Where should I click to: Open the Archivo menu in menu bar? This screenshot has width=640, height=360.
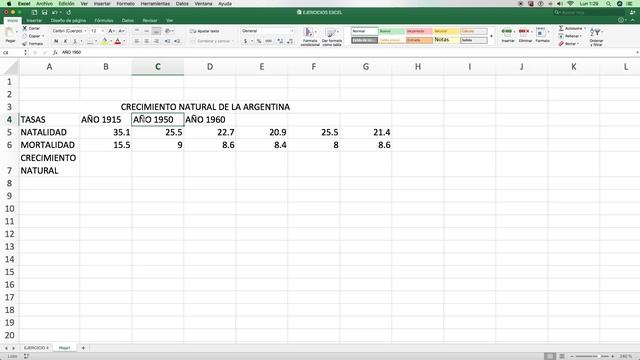pyautogui.click(x=44, y=3)
